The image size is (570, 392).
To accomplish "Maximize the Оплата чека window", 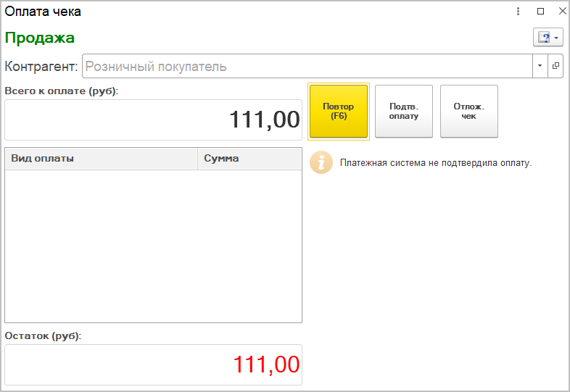I will point(540,12).
